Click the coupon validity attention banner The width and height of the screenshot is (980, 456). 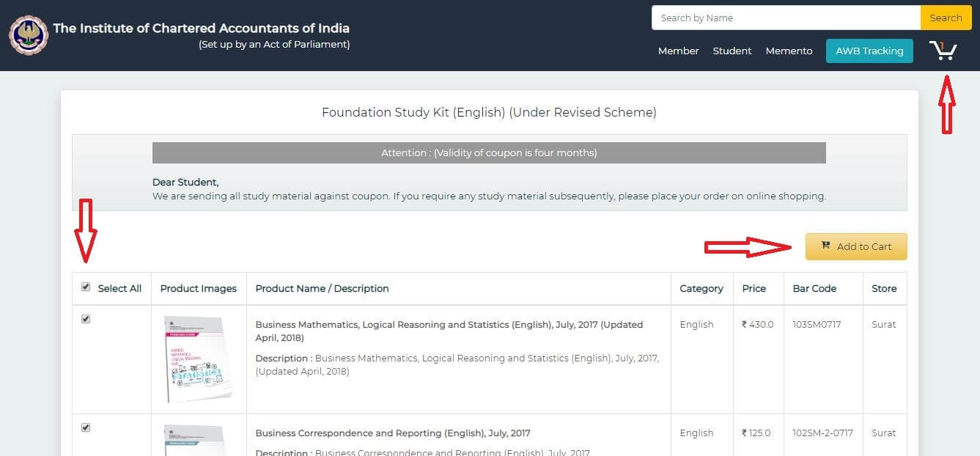(x=489, y=152)
